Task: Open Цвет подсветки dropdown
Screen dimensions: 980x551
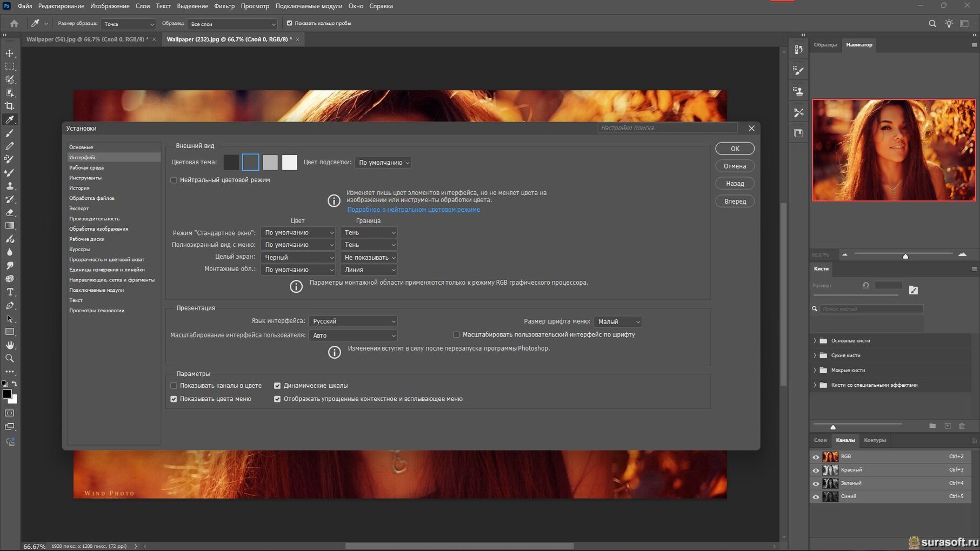Action: tap(383, 163)
